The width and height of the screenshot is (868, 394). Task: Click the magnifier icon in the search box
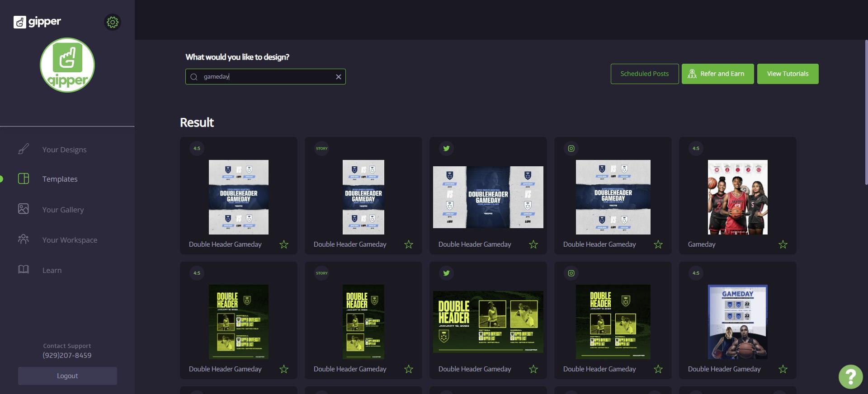coord(194,77)
